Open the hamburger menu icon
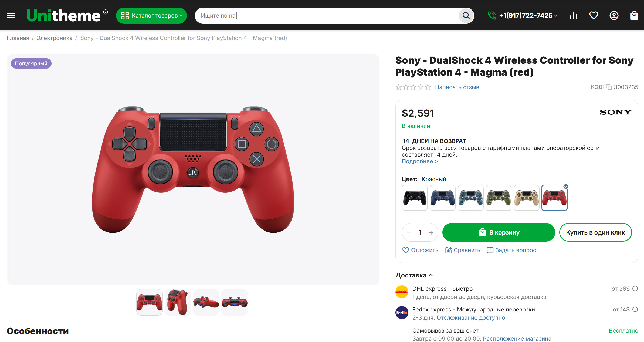This screenshot has height=342, width=644. pos(11,16)
